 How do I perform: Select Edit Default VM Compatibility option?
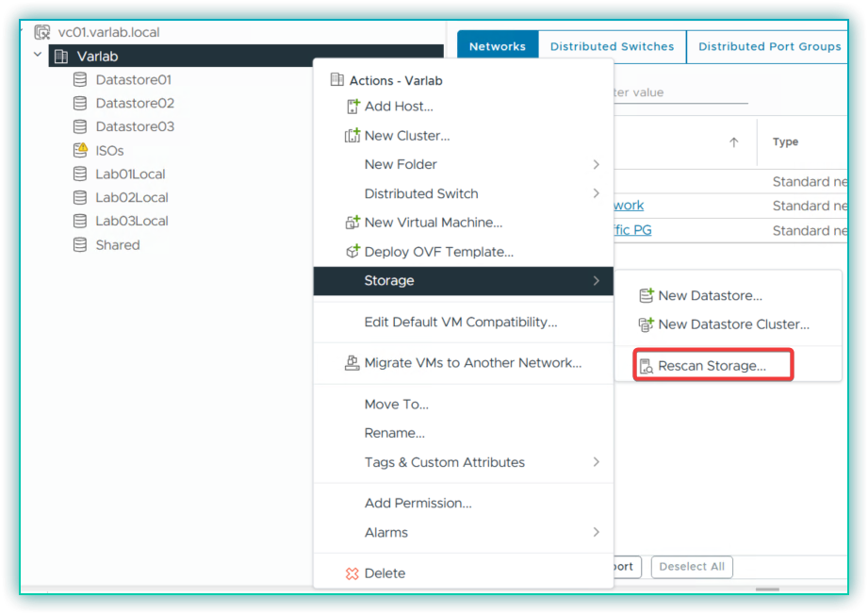coord(460,323)
